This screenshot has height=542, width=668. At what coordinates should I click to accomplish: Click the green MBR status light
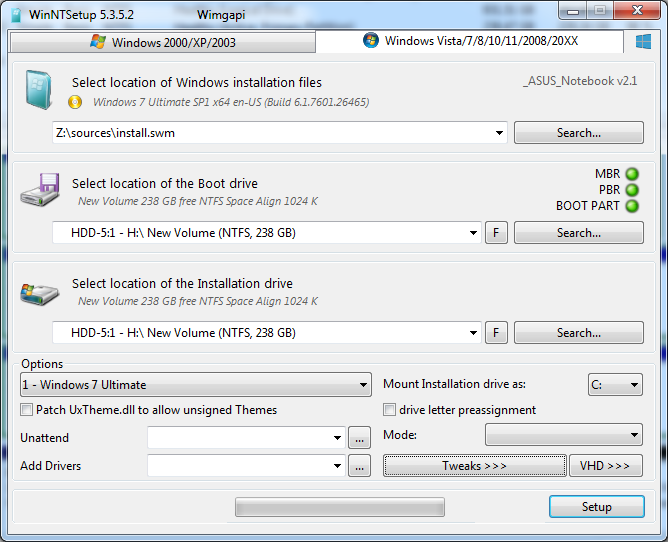pos(632,174)
